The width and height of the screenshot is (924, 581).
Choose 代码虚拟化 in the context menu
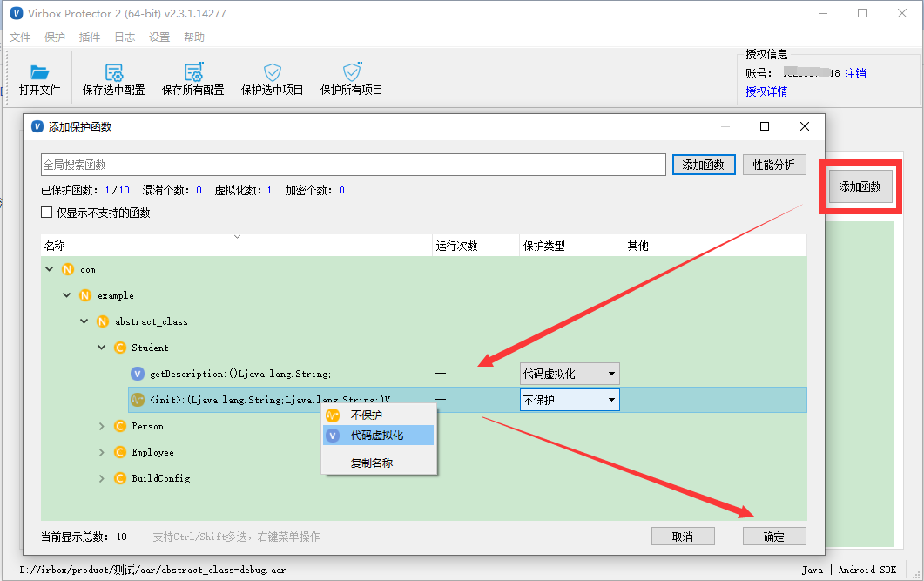point(378,436)
